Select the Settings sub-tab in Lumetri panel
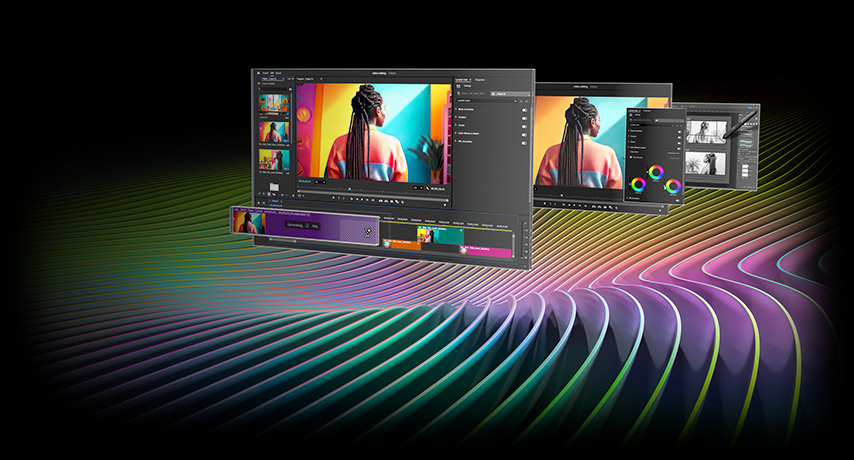The image size is (854, 460). click(x=467, y=85)
